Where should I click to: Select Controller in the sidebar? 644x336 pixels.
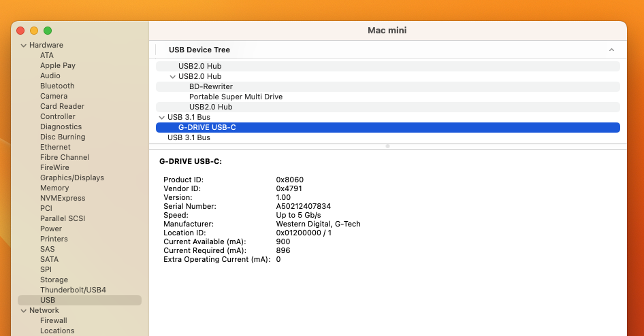pos(57,116)
